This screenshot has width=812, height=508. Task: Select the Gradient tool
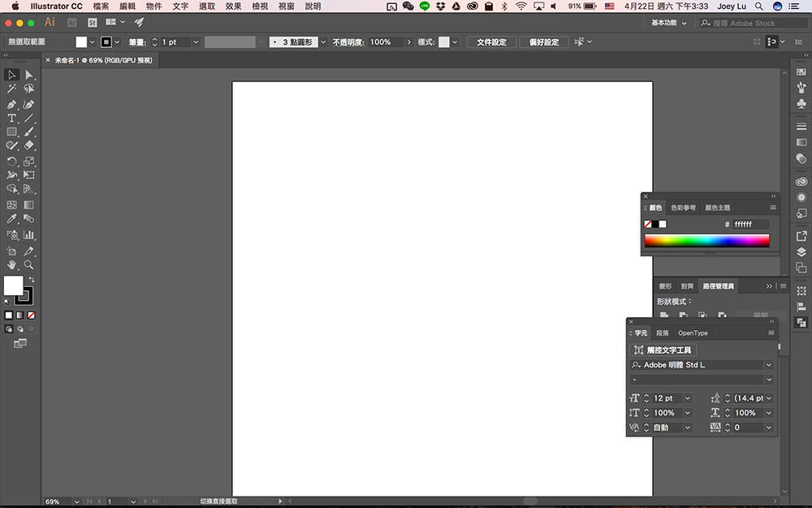[29, 206]
